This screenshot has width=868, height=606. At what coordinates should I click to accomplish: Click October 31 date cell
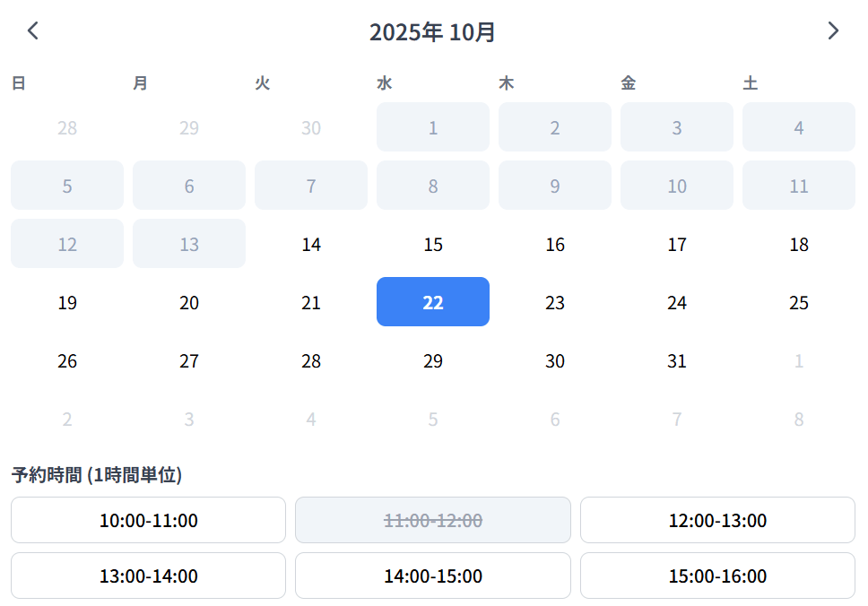677,360
